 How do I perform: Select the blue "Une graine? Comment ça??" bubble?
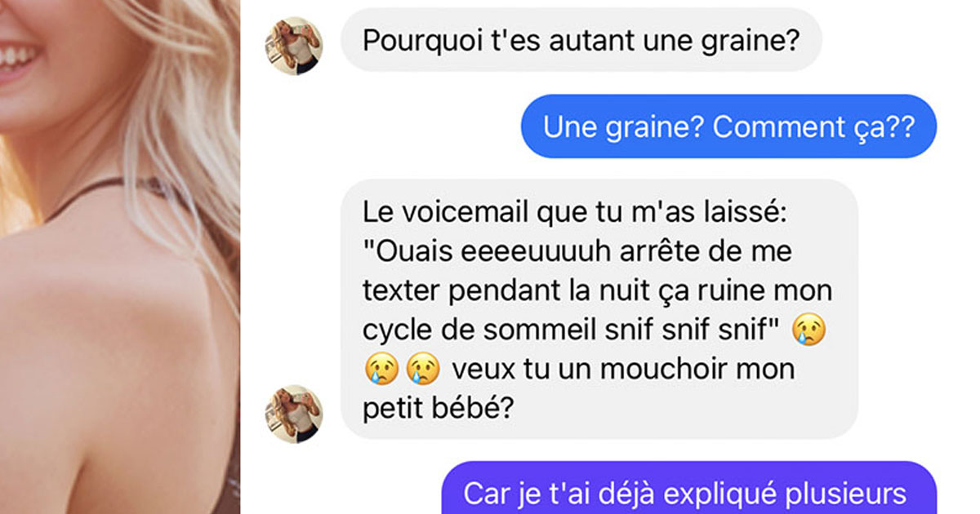pyautogui.click(x=728, y=126)
